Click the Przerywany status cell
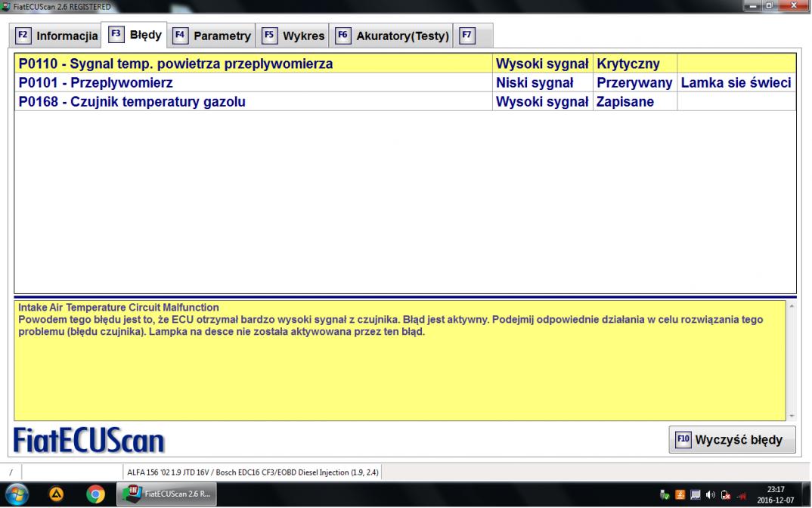This screenshot has width=812, height=508. coord(634,82)
